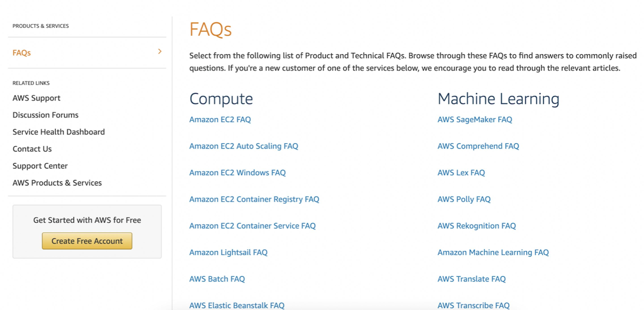Open AWS Lex FAQ
Image resolution: width=644 pixels, height=310 pixels.
pos(461,172)
